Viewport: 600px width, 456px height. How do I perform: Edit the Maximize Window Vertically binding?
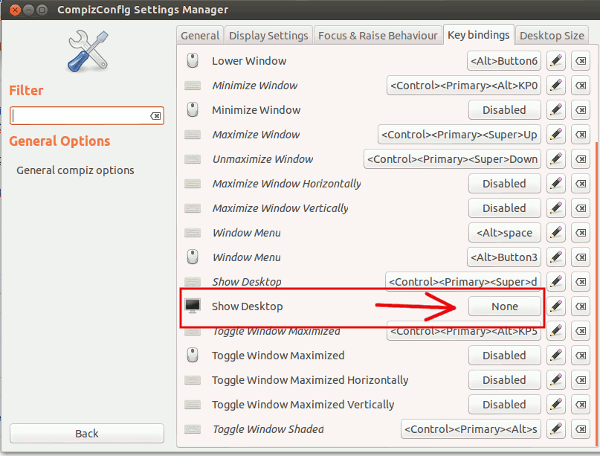pos(556,208)
